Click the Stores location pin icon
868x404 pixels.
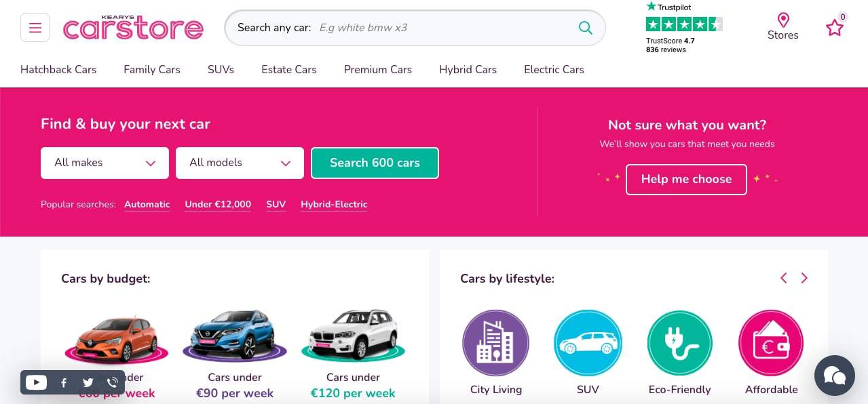point(782,21)
